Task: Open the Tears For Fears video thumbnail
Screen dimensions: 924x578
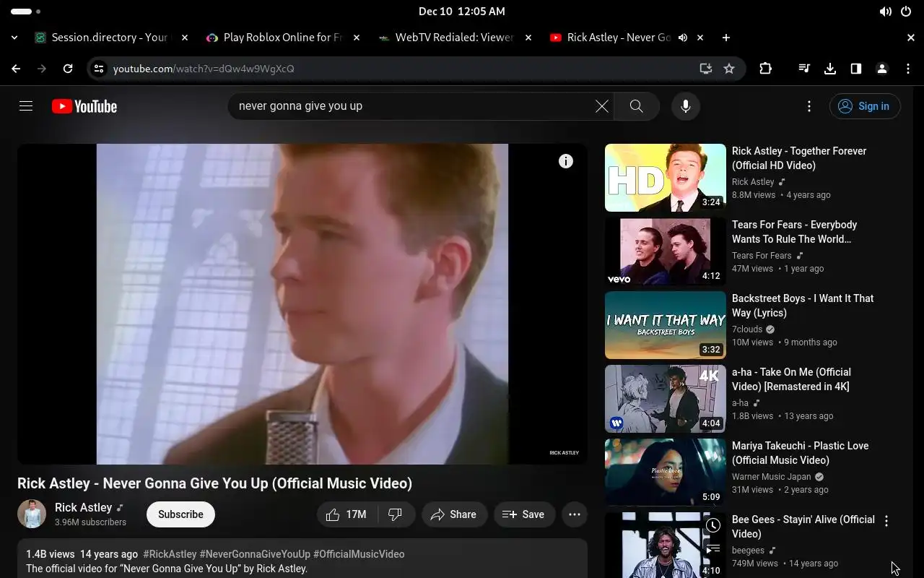Action: click(x=666, y=251)
